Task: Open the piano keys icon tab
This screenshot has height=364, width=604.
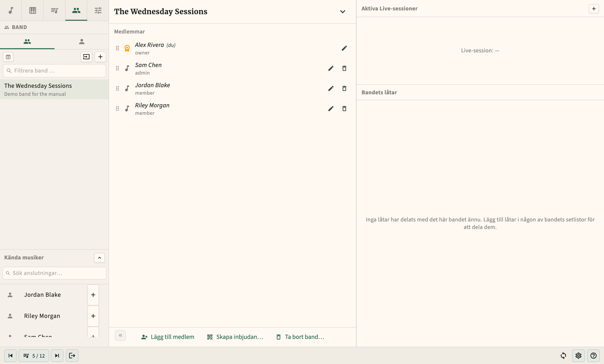Action: pyautogui.click(x=33, y=10)
